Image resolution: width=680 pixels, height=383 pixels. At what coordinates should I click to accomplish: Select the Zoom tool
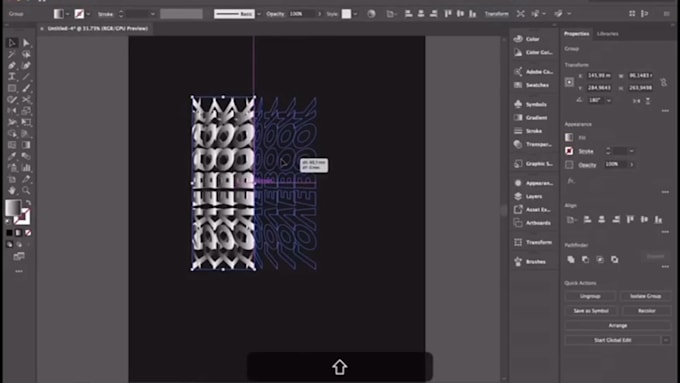click(26, 190)
